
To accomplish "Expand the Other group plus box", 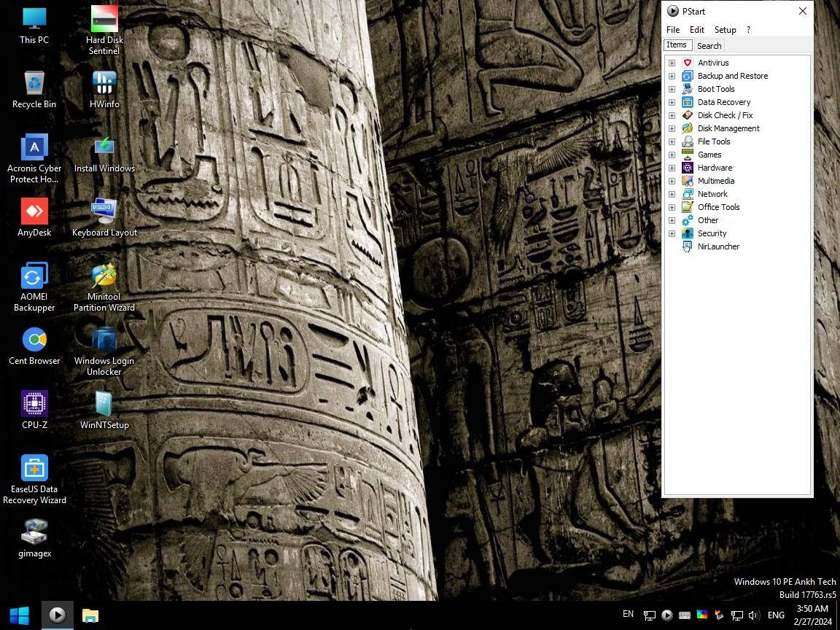I will click(672, 220).
